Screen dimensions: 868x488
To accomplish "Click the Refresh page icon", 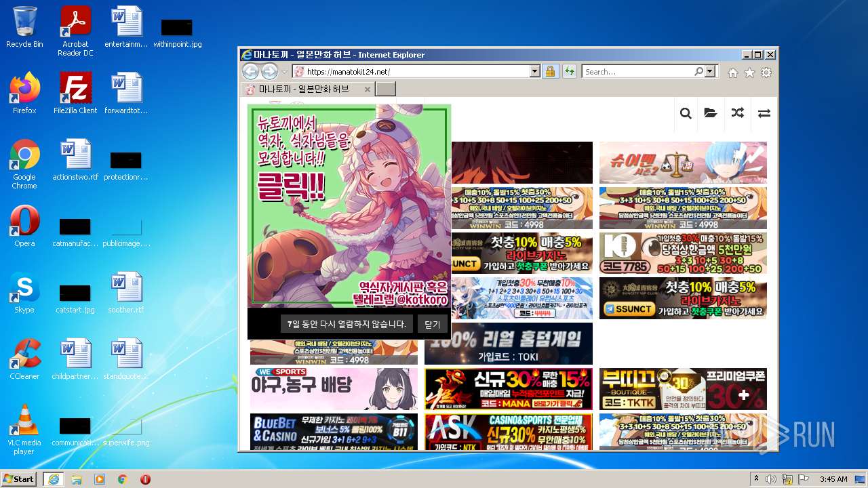I will (569, 71).
